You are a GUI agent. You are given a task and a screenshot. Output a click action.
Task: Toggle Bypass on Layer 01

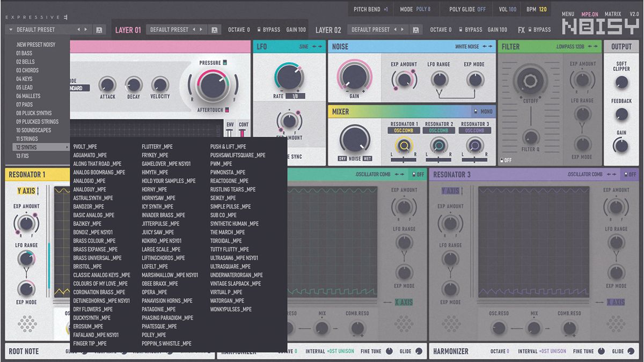pos(266,29)
